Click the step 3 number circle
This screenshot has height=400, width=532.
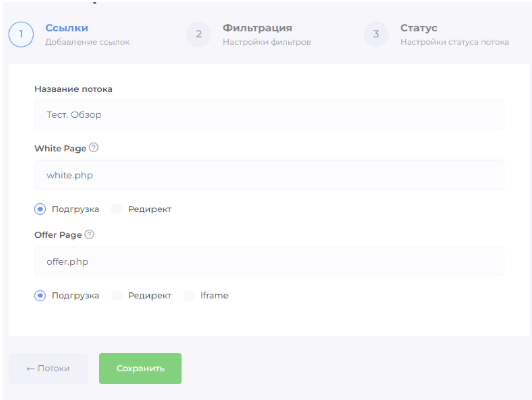[376, 35]
